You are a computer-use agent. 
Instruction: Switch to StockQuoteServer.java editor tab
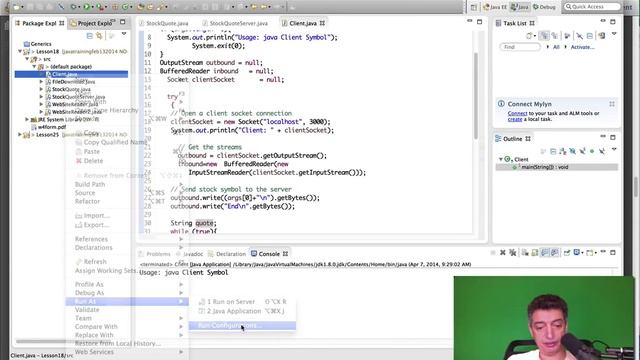click(238, 23)
